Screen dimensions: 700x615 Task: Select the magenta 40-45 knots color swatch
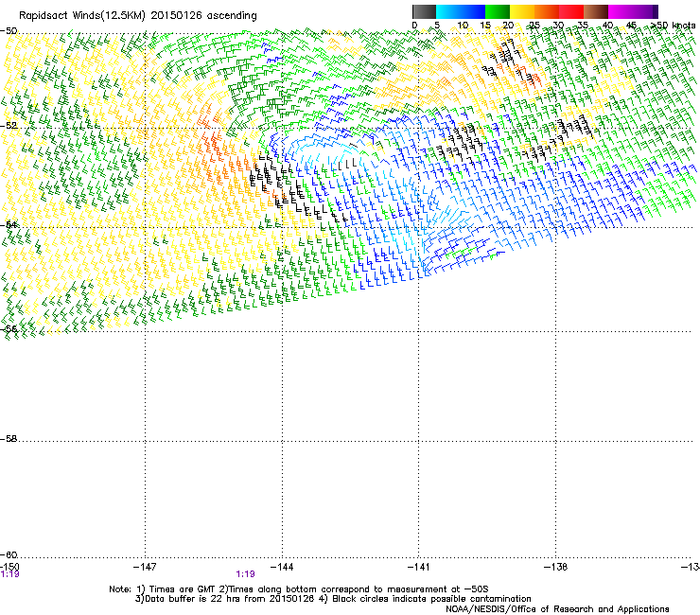(x=621, y=11)
